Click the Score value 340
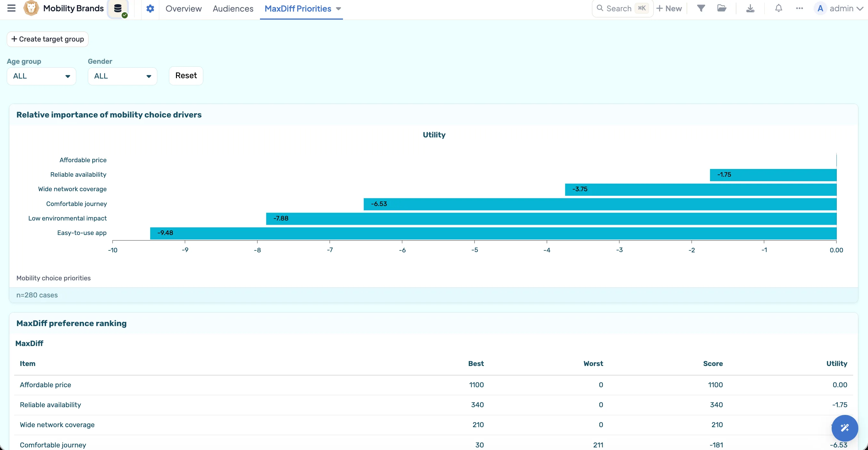This screenshot has height=450, width=868. point(716,405)
